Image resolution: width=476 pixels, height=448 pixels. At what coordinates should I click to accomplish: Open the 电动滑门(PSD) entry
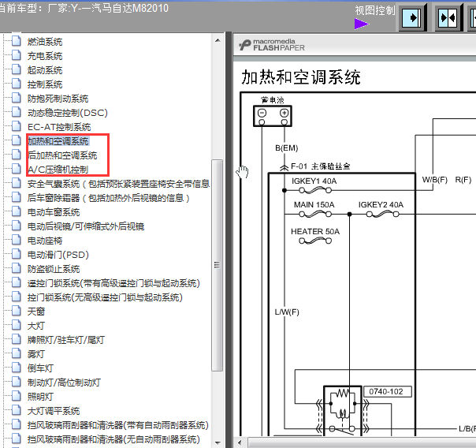[58, 255]
